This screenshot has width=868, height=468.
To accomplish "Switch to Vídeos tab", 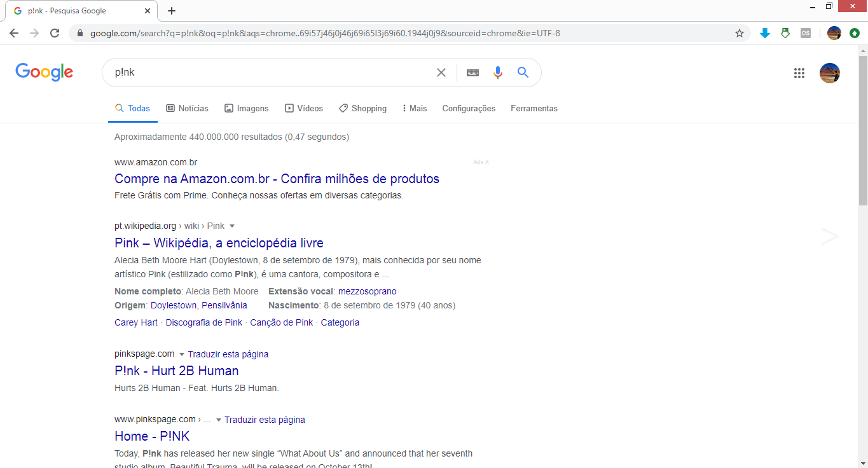I will [304, 109].
